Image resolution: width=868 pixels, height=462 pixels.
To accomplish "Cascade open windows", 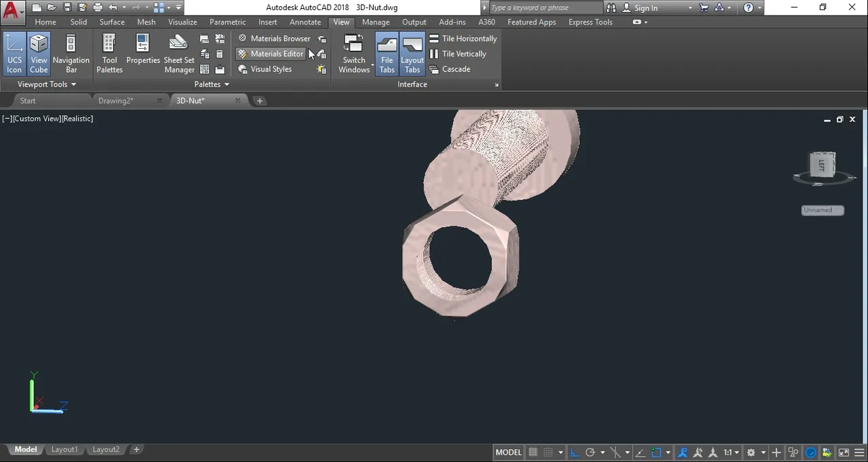I will coord(450,69).
